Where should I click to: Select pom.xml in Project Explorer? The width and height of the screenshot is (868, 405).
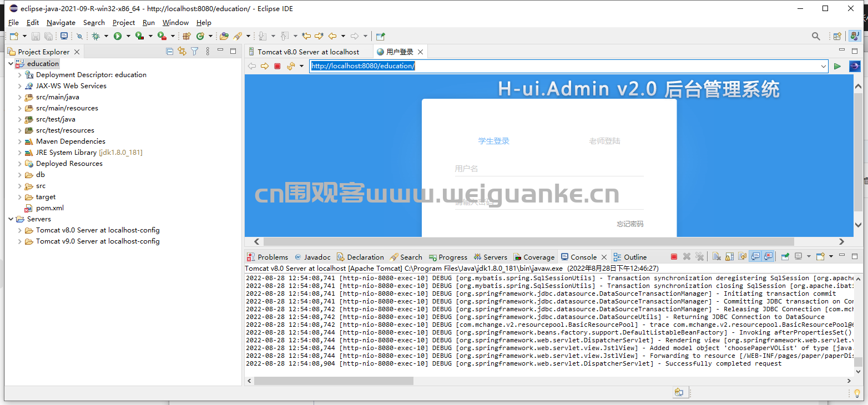pos(50,208)
